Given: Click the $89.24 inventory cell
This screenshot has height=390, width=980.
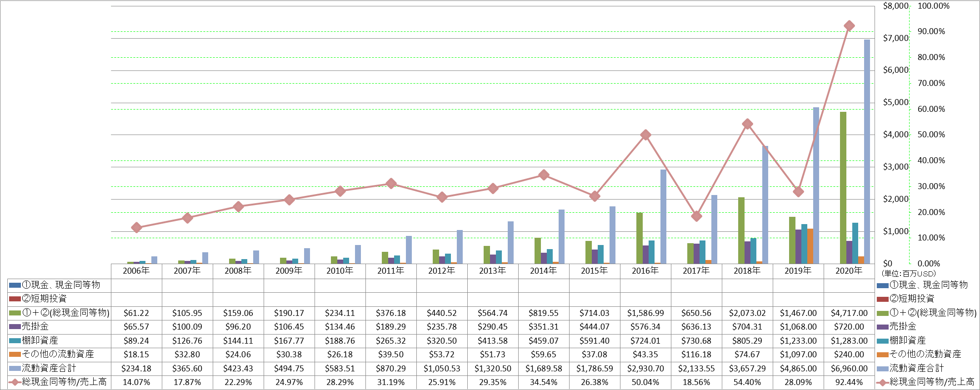Looking at the screenshot, I should click(136, 340).
